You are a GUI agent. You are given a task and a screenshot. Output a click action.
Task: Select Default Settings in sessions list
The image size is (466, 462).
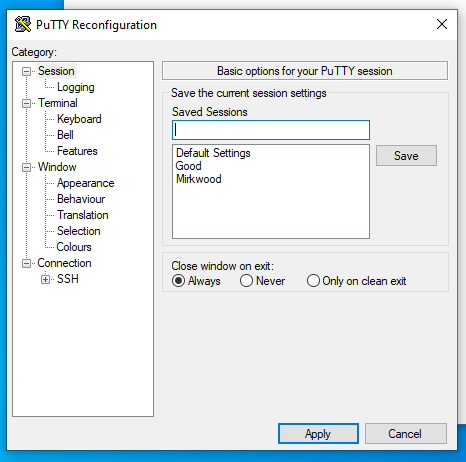213,153
